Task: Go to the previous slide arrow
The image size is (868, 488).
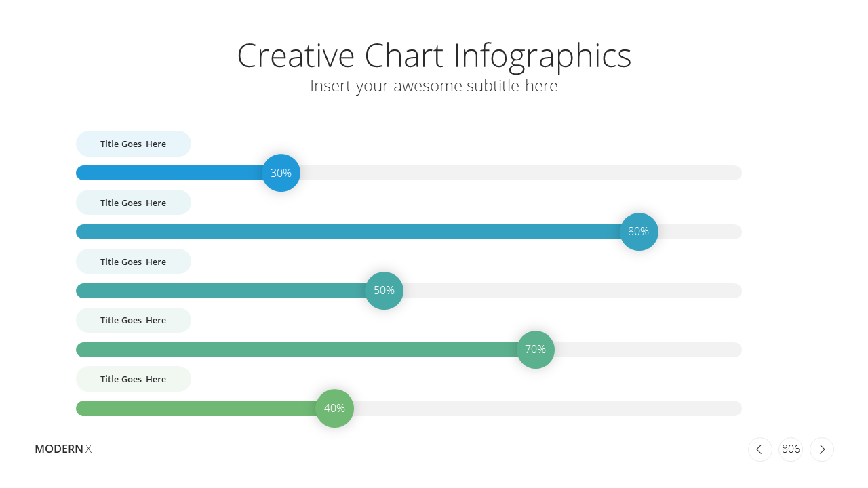Action: coord(759,449)
